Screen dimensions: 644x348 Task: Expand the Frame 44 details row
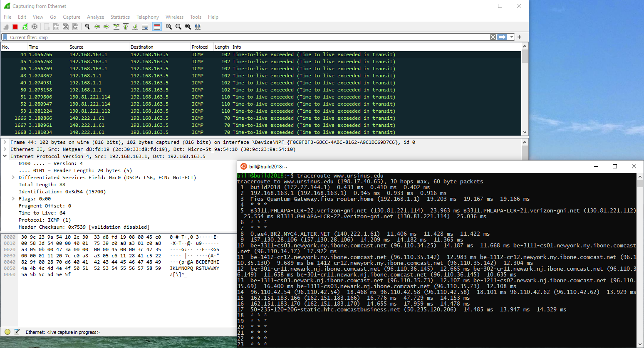pyautogui.click(x=5, y=142)
